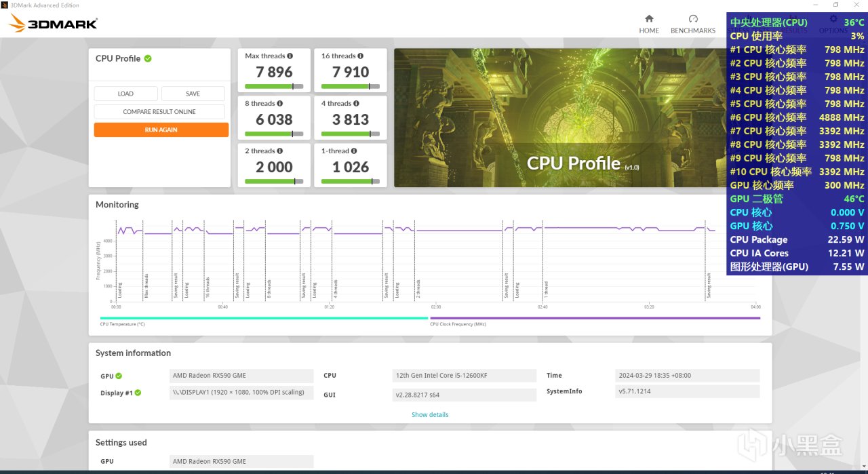The image size is (868, 474).
Task: Show info for 8 threads score
Action: click(280, 104)
